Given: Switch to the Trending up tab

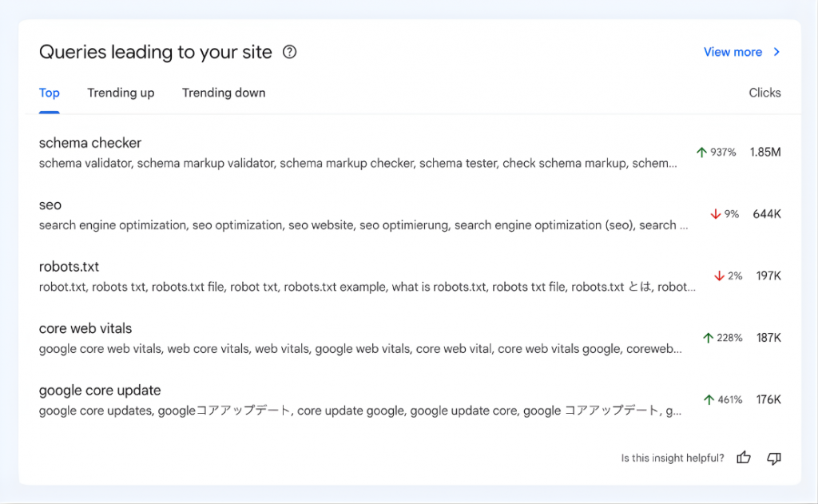Looking at the screenshot, I should (121, 93).
